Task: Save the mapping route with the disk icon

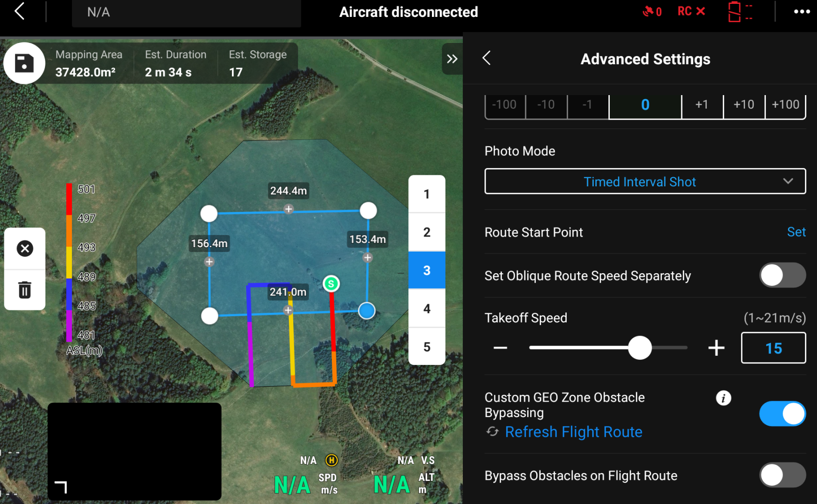Action: point(24,63)
